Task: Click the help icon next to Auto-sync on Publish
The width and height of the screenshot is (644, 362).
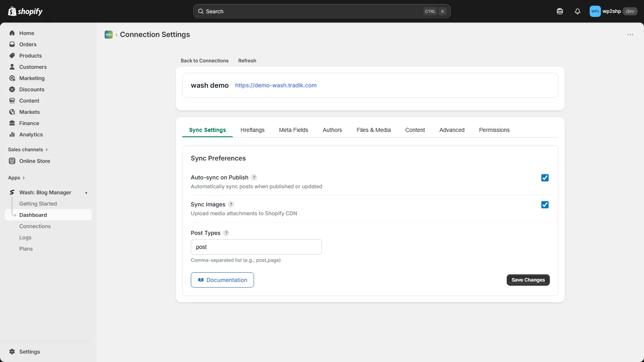Action: pyautogui.click(x=254, y=177)
